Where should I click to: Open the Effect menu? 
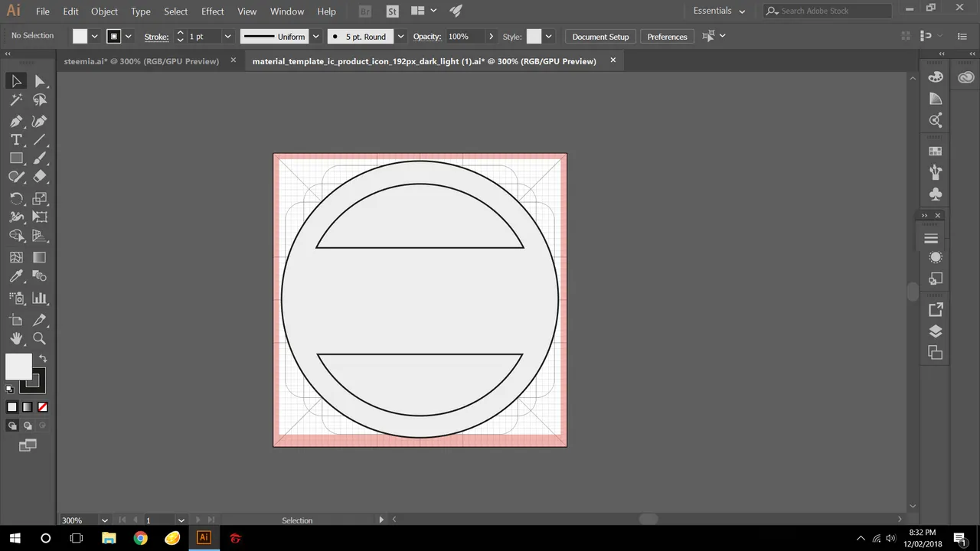pyautogui.click(x=213, y=11)
